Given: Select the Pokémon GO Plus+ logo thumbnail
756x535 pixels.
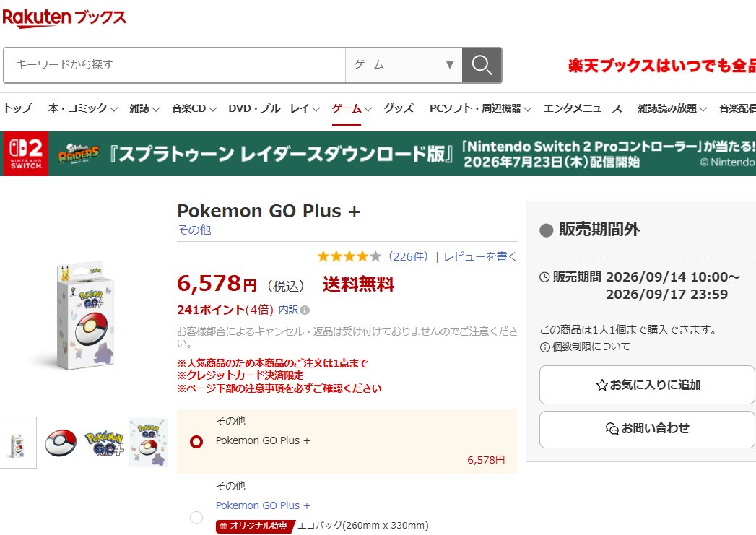Looking at the screenshot, I should click(104, 444).
